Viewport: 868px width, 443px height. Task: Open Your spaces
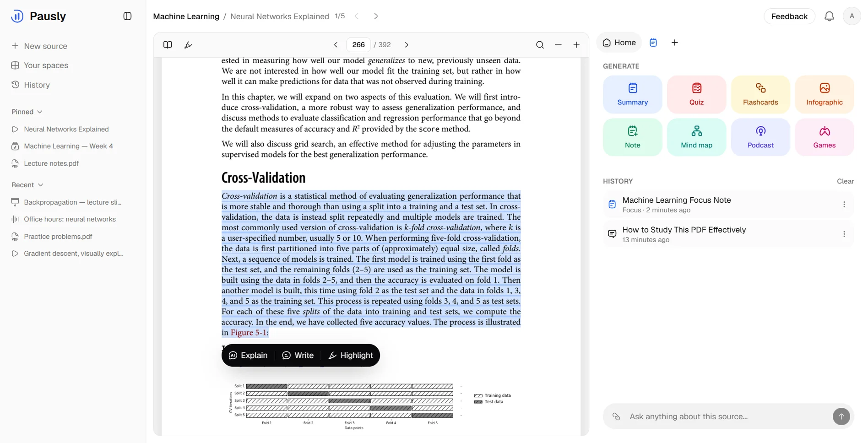pyautogui.click(x=40, y=65)
